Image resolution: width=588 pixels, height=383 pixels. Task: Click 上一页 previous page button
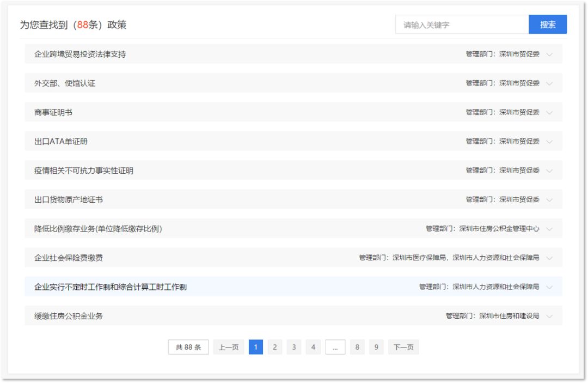[229, 347]
